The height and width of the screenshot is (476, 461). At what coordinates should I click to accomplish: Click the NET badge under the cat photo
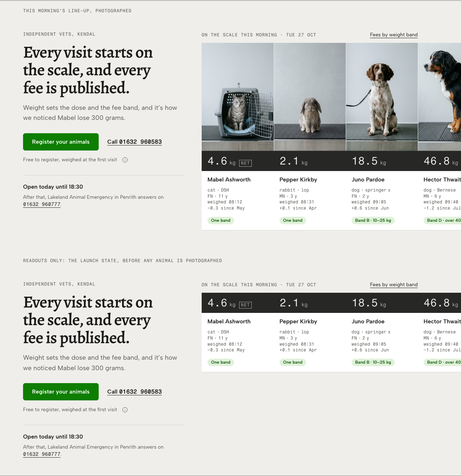245,163
